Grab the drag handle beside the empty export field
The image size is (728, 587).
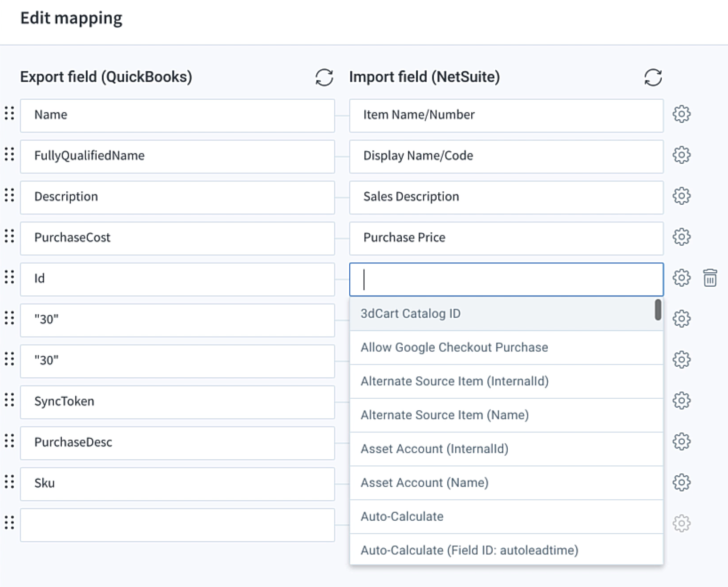(x=9, y=523)
